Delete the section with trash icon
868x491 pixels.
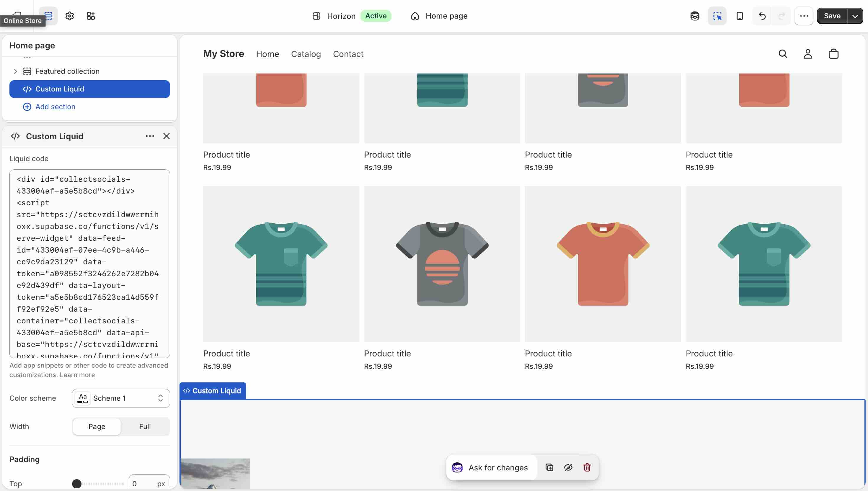(x=587, y=467)
